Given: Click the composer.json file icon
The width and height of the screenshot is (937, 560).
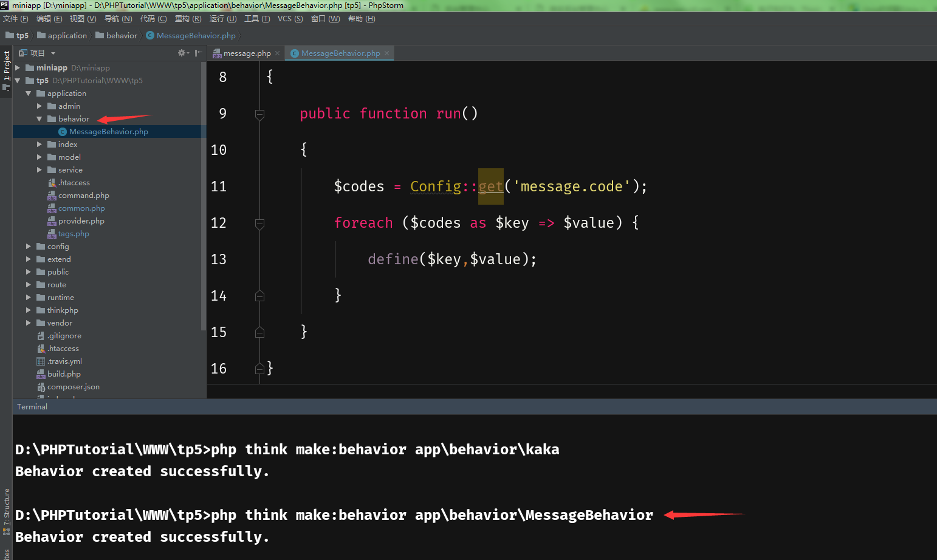Looking at the screenshot, I should pyautogui.click(x=41, y=387).
